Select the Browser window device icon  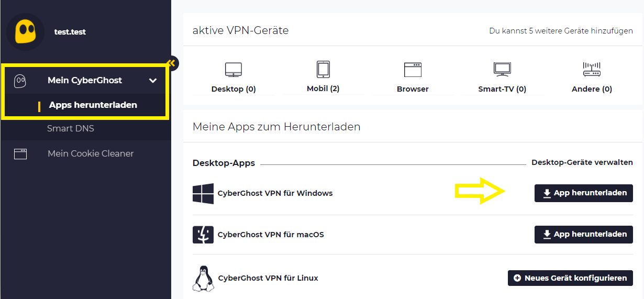tap(413, 70)
